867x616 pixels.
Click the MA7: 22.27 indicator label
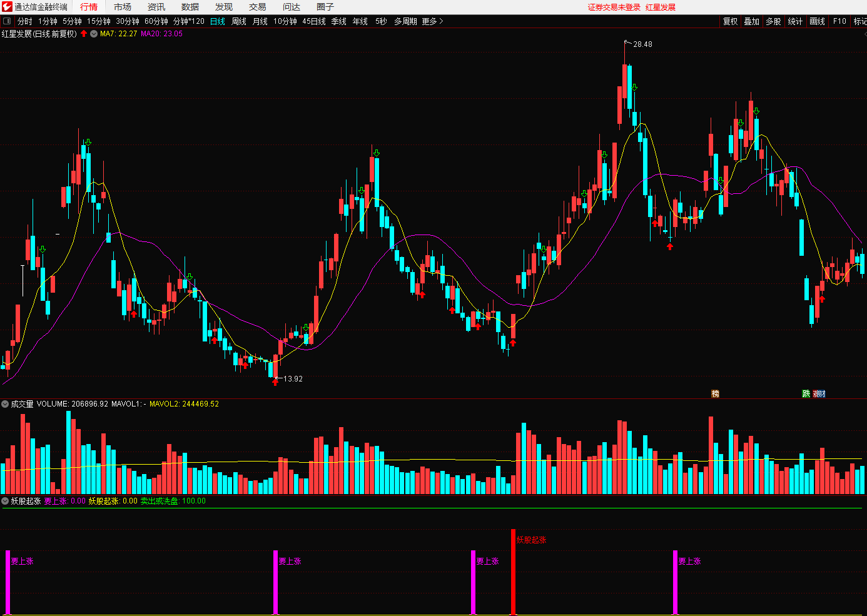coord(119,34)
